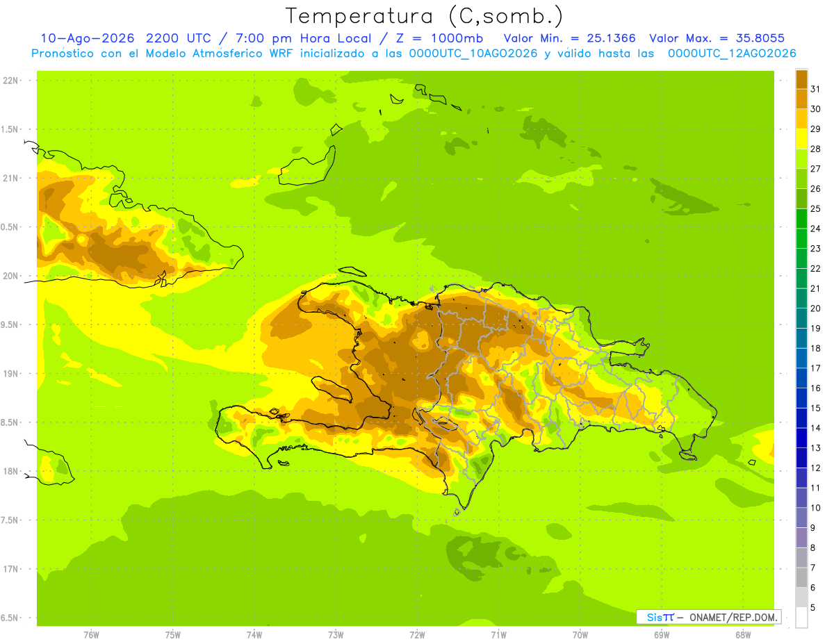Click the legend value '25'
This screenshot has height=644, width=834.
point(816,208)
